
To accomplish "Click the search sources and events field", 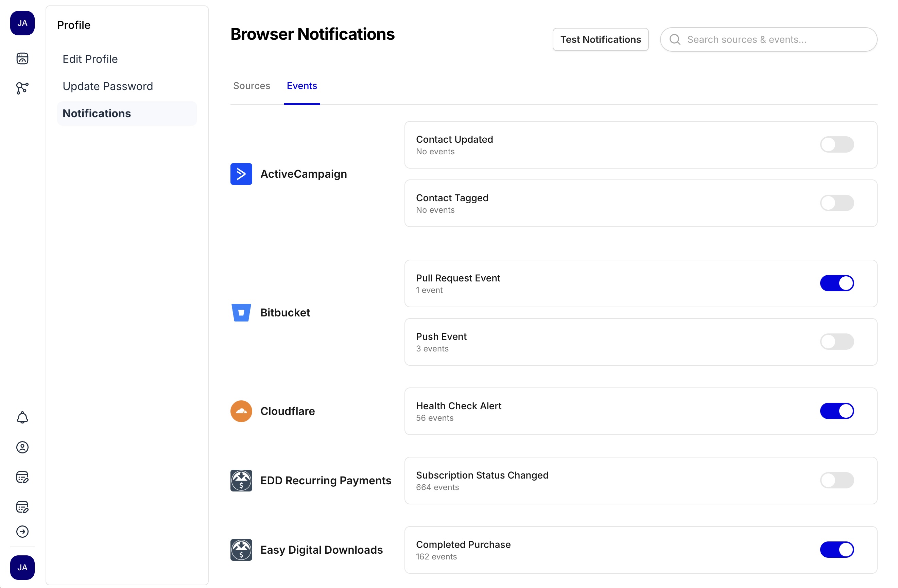I will (x=769, y=39).
